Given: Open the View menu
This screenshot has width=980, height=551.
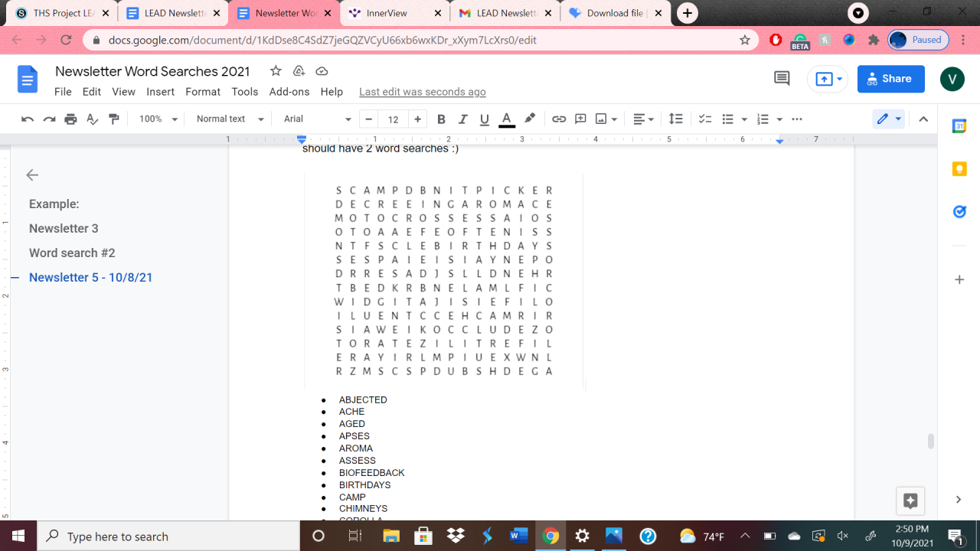Looking at the screenshot, I should [123, 92].
